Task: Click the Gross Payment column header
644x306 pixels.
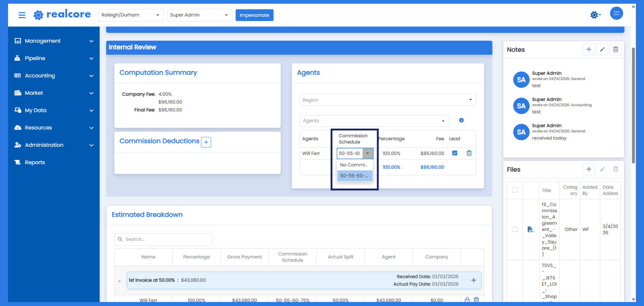Action: pyautogui.click(x=244, y=257)
